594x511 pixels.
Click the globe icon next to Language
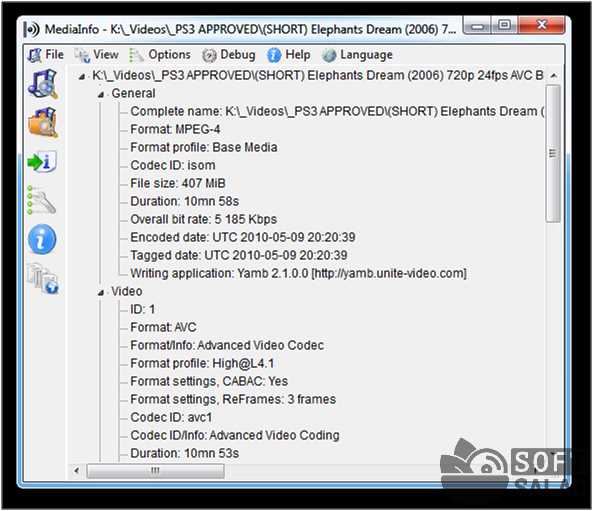(329, 55)
